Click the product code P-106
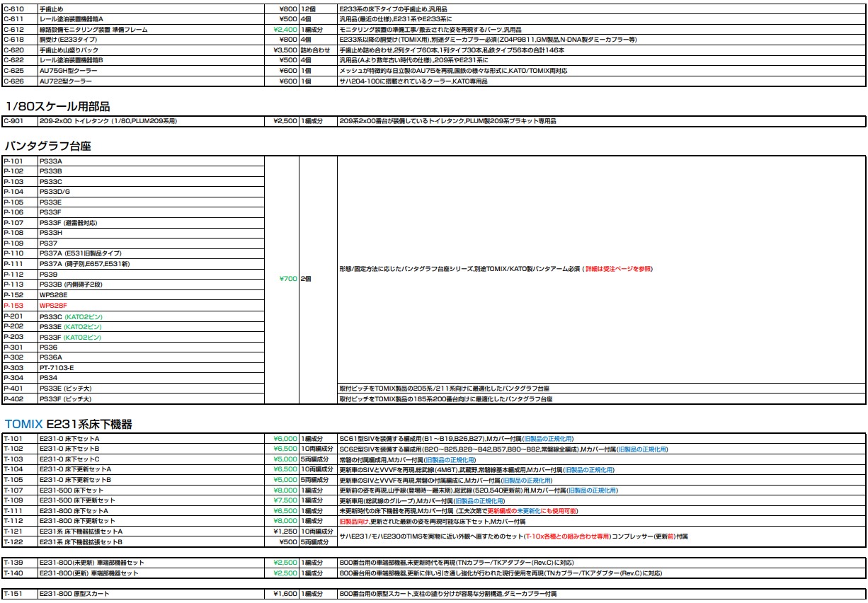This screenshot has height=603, width=868. coord(13,212)
